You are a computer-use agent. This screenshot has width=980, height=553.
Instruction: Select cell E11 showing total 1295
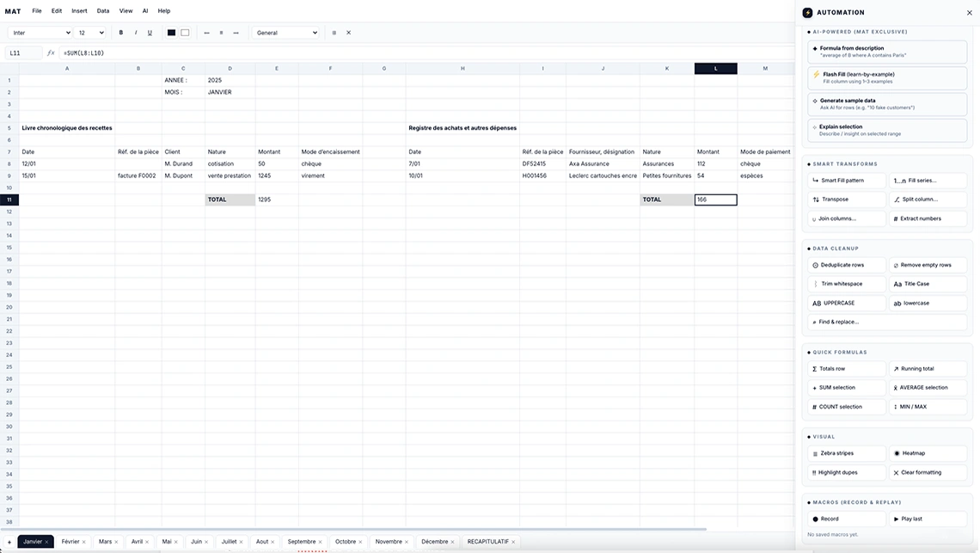(277, 200)
